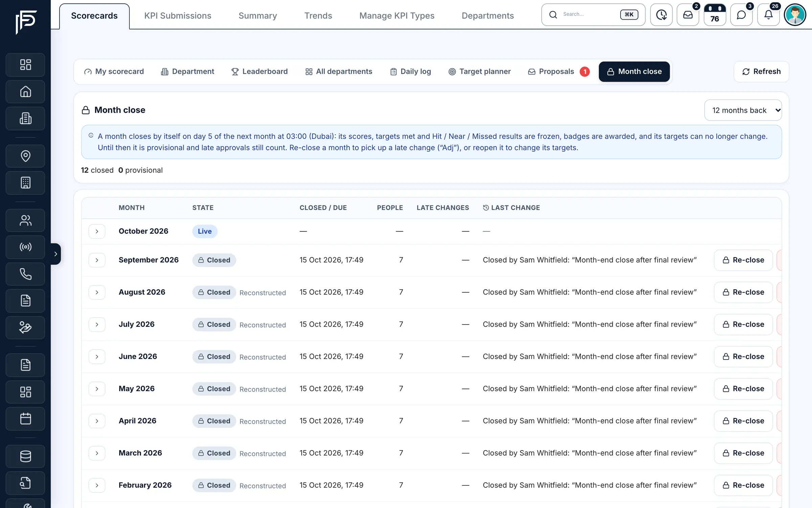Screen dimensions: 812x508
Task: Open the database icon in sidebar
Action: click(x=25, y=456)
